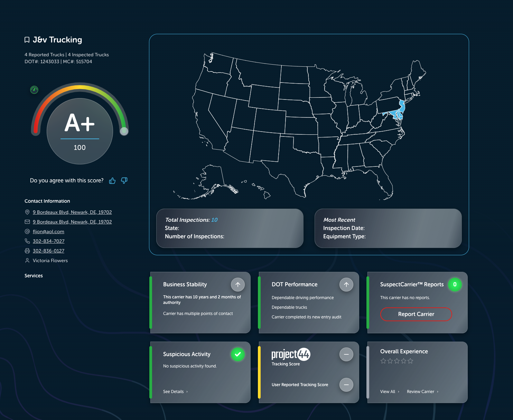The image size is (513, 420).
Task: Click the @ icon beside fljon@aol.com
Action: click(27, 231)
